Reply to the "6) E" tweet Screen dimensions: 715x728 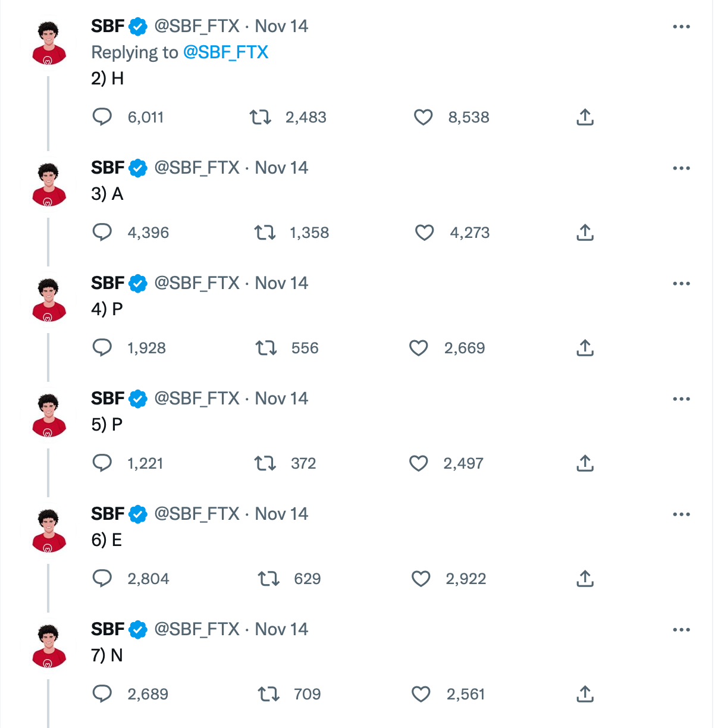coord(102,578)
